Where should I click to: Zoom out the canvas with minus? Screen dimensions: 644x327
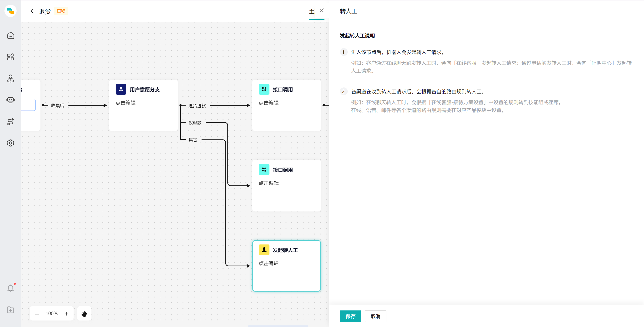pyautogui.click(x=37, y=314)
